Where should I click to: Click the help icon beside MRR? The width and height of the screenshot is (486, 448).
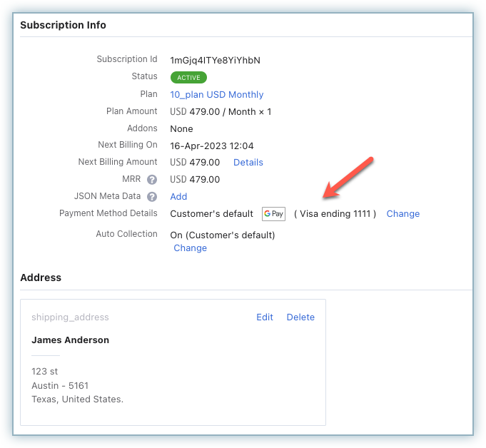tap(152, 180)
